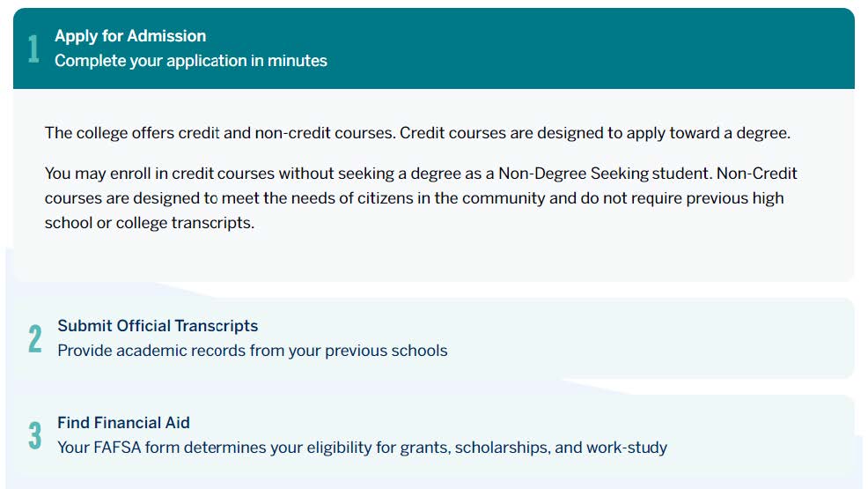
Task: Collapse the Apply for Admission section
Action: tap(130, 36)
